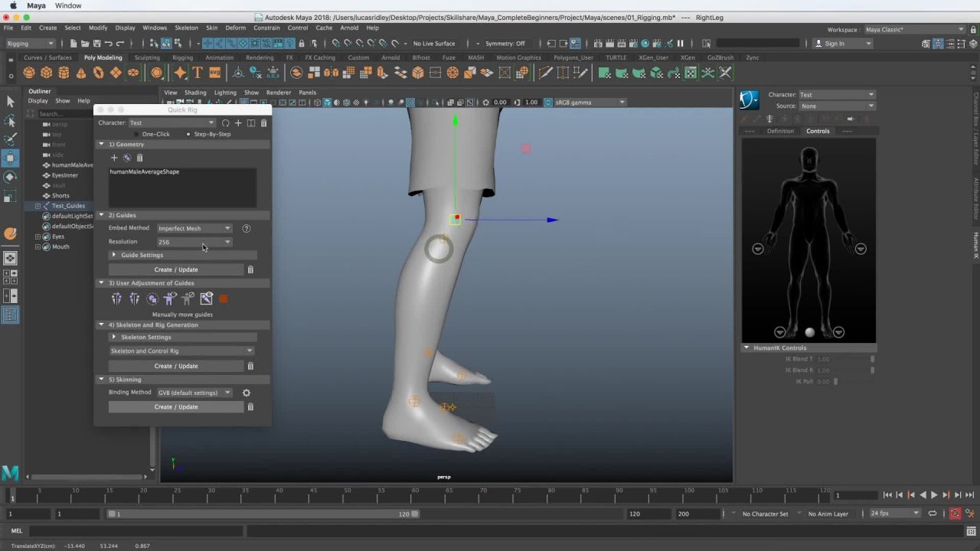The width and height of the screenshot is (980, 551).
Task: Click Create / Update under Skeleton Generation
Action: pos(176,366)
